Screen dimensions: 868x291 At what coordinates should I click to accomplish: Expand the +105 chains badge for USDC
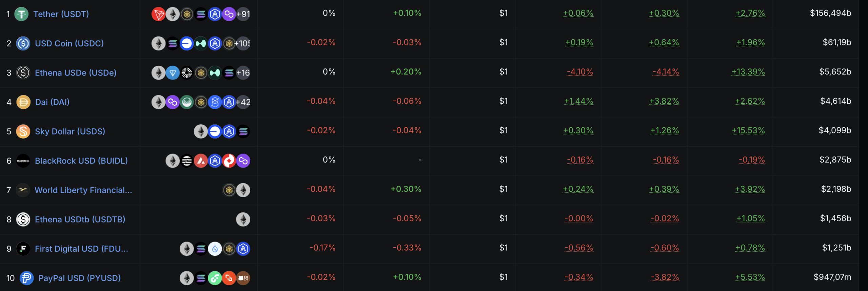pos(243,43)
